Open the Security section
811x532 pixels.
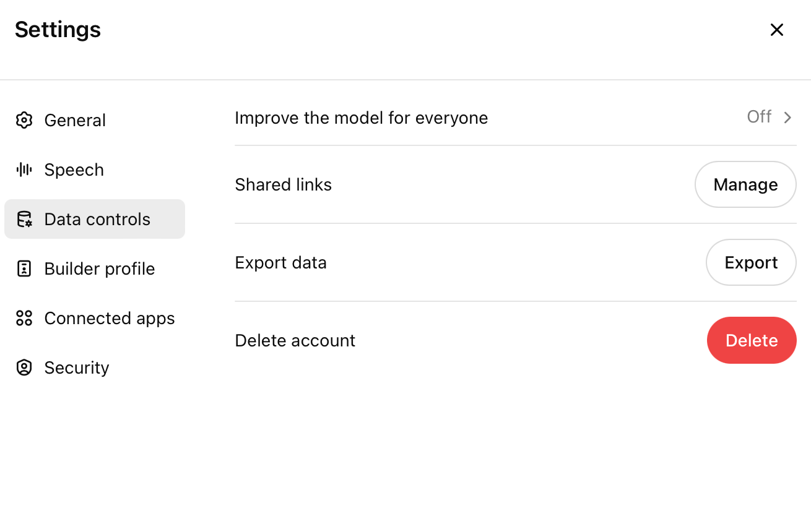click(95, 367)
